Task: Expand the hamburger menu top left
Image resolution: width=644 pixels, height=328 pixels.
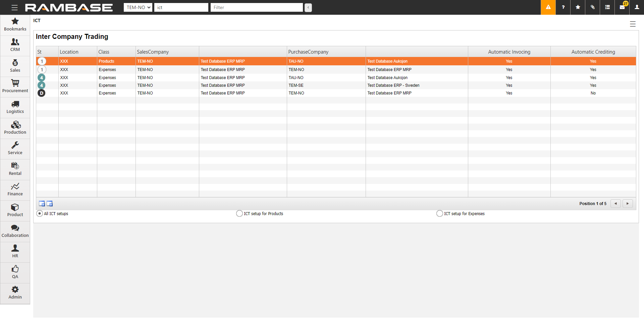Action: (14, 7)
